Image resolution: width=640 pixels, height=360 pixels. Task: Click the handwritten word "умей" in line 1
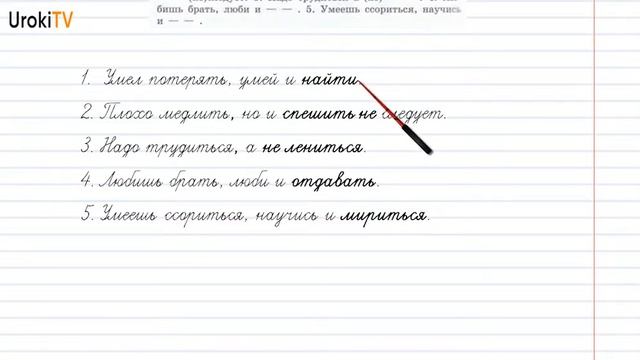(x=258, y=80)
